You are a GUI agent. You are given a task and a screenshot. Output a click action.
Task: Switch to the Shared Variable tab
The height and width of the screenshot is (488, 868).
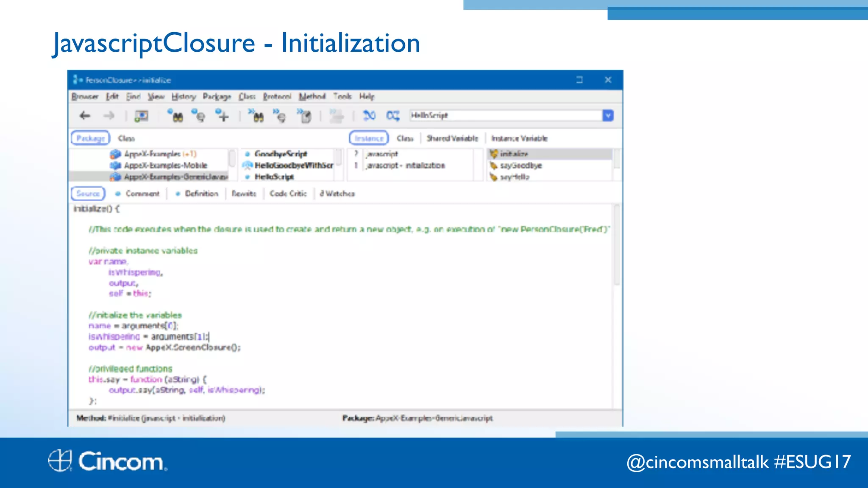coord(452,139)
